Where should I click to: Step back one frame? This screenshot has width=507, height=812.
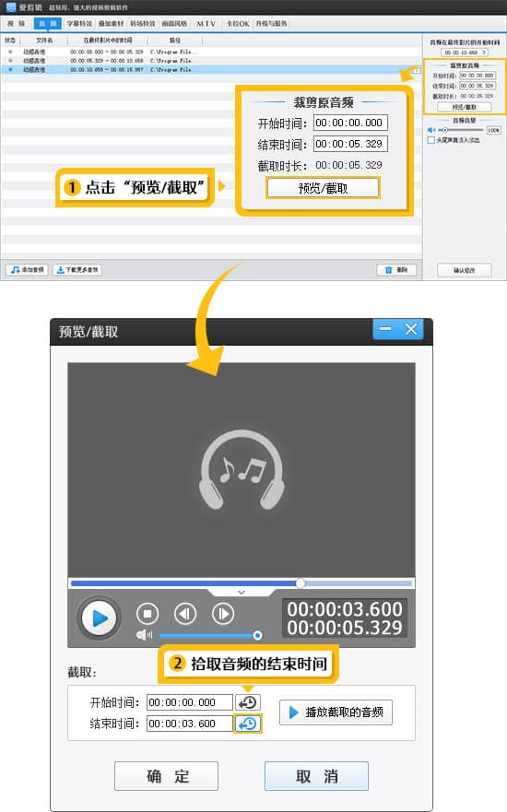(x=185, y=614)
